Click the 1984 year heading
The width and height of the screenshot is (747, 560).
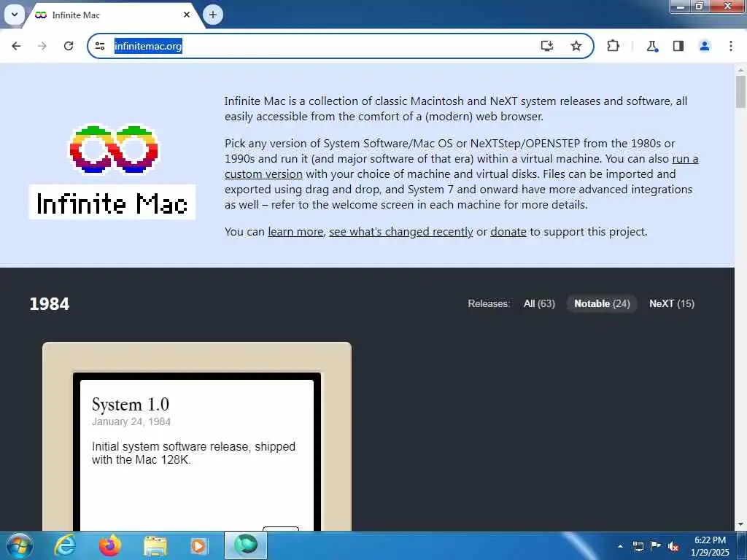tap(50, 304)
